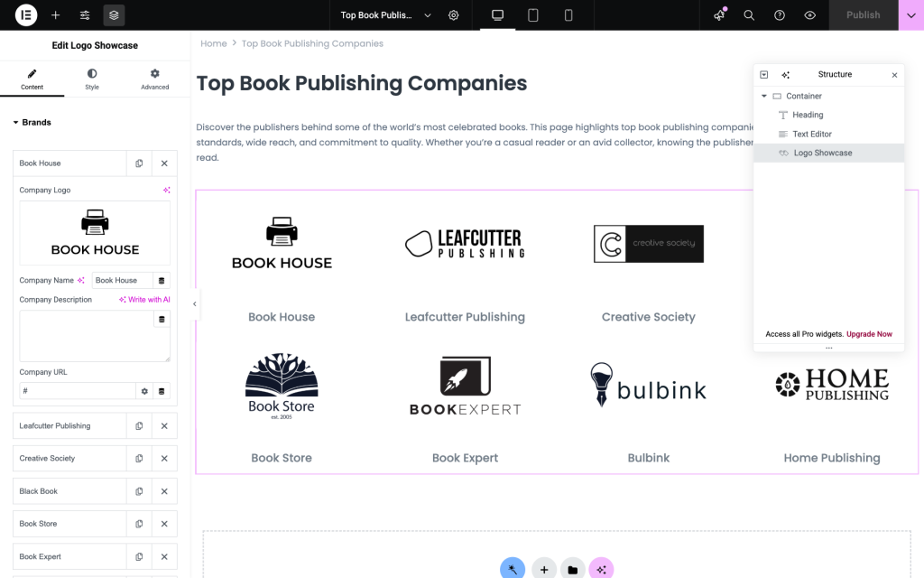Duplicate the Book Expert item
Screen dimensions: 924x578
(x=139, y=556)
